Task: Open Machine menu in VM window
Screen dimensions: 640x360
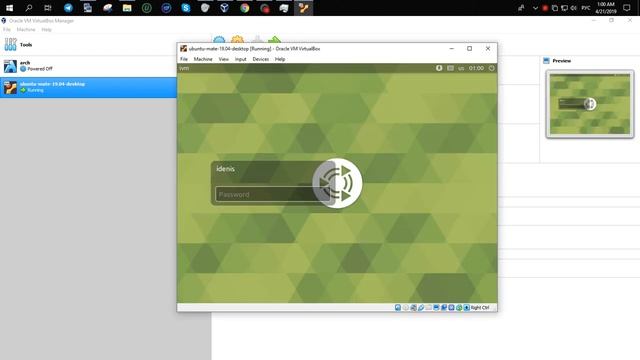Action: pyautogui.click(x=203, y=59)
